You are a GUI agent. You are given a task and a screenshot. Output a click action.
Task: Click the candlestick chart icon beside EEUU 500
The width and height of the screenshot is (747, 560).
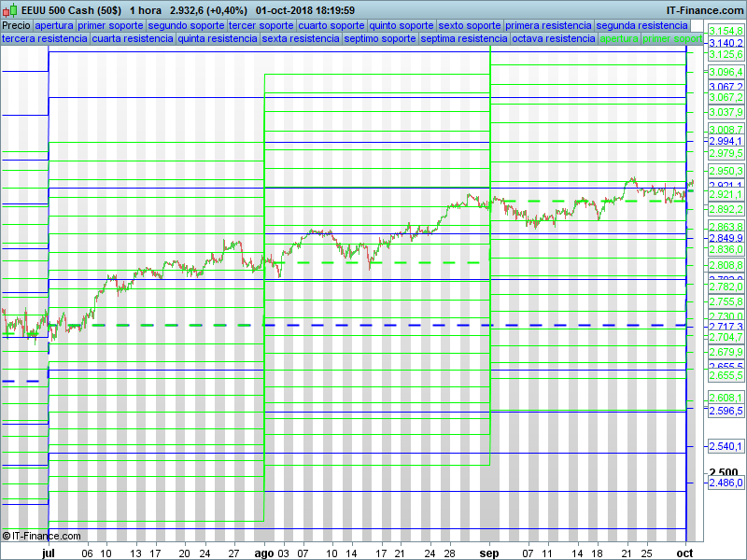(x=10, y=10)
